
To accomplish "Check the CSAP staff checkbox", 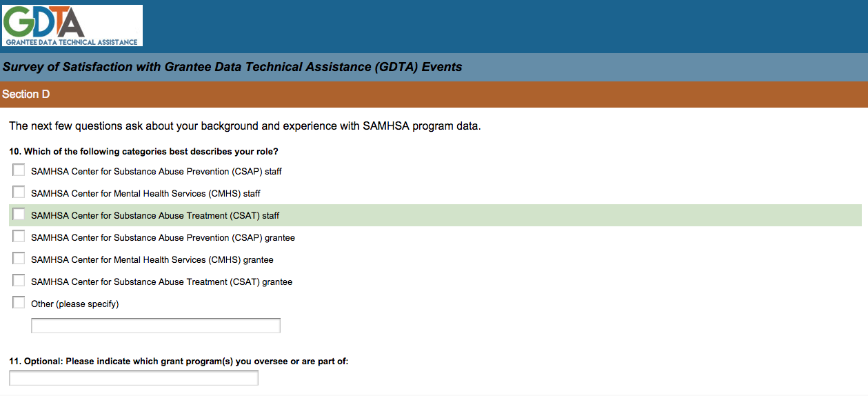I will (x=19, y=170).
